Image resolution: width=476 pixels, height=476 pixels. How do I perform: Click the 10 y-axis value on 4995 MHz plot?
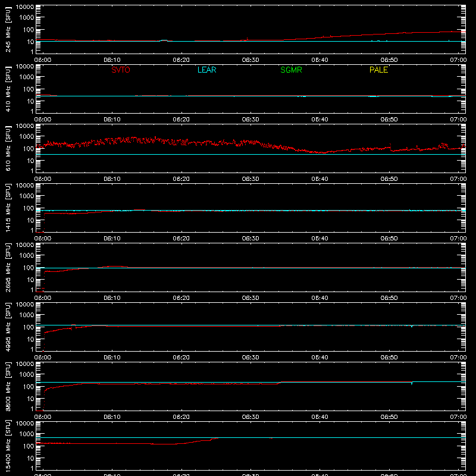30,339
